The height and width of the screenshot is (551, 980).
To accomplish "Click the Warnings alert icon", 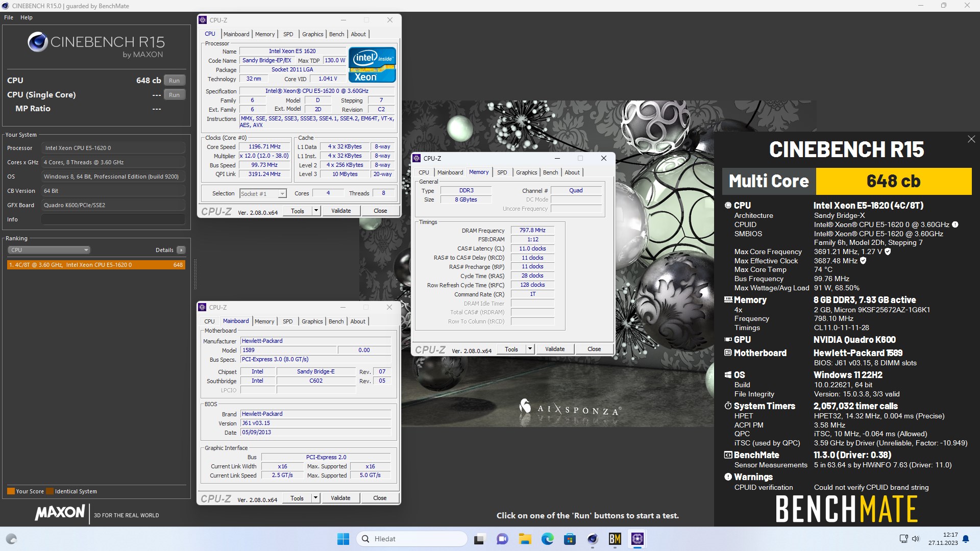I will coord(728,477).
